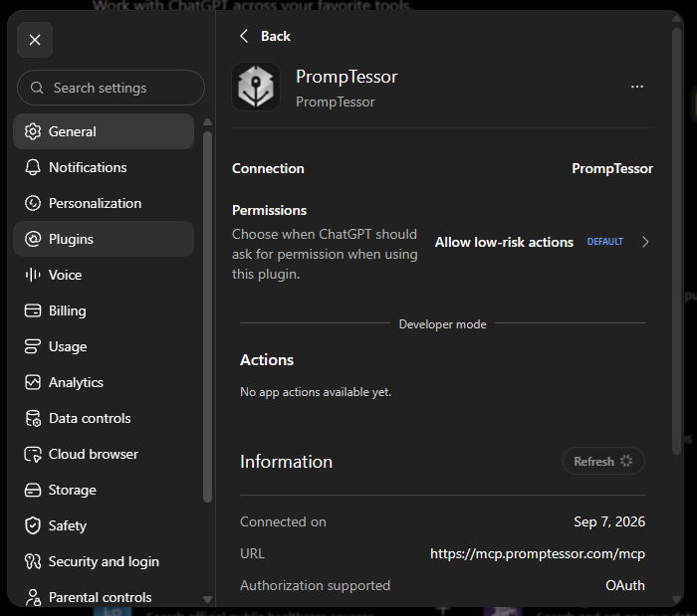Screen dimensions: 697x616
Task: Click the Usage icon
Action: 33,346
